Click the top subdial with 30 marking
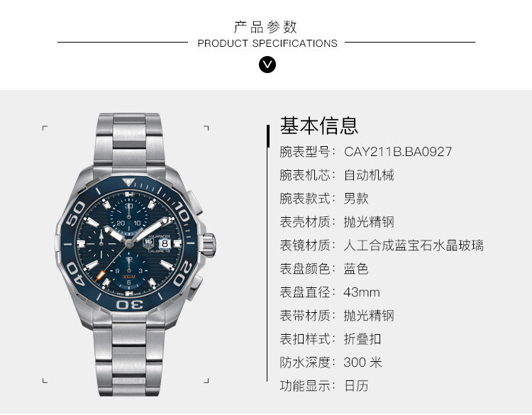 coord(129,216)
